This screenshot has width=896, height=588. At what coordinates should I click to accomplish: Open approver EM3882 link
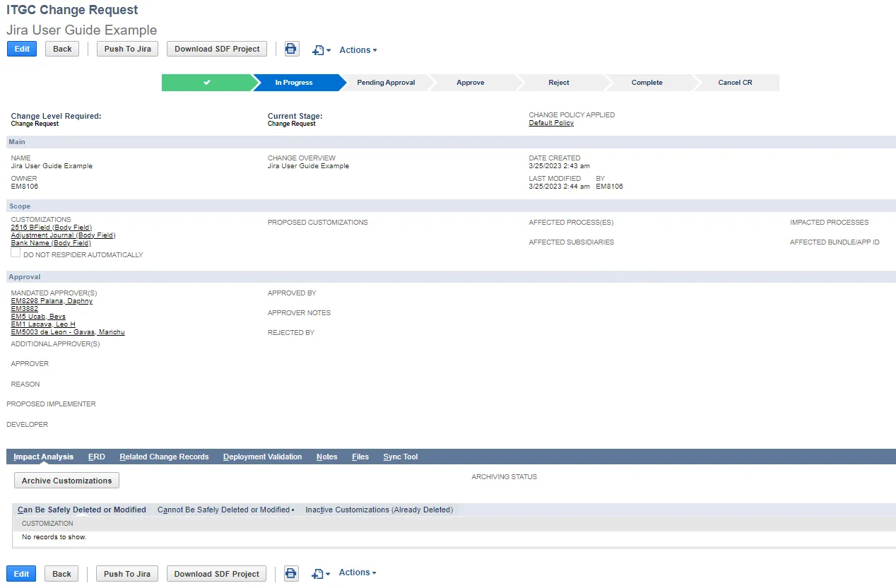(x=25, y=309)
